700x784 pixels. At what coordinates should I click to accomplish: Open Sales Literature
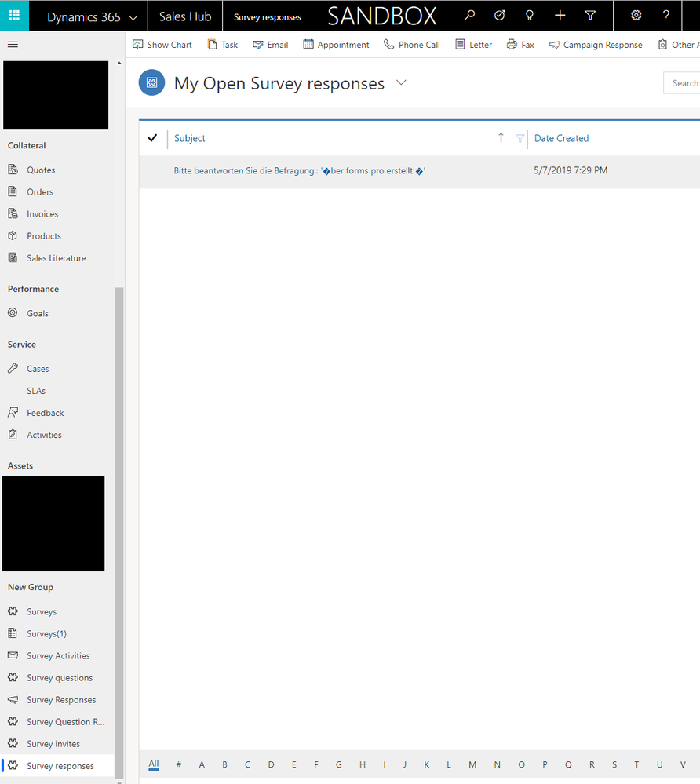coord(57,258)
